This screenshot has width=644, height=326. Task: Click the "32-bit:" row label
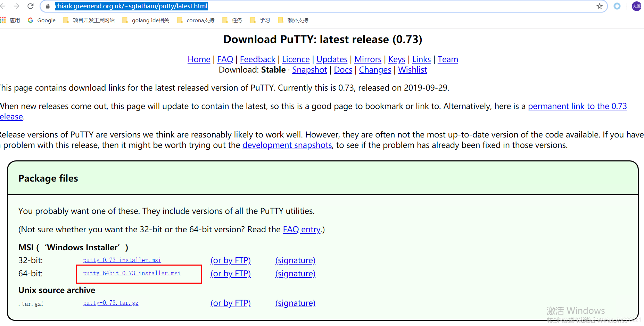click(x=31, y=260)
